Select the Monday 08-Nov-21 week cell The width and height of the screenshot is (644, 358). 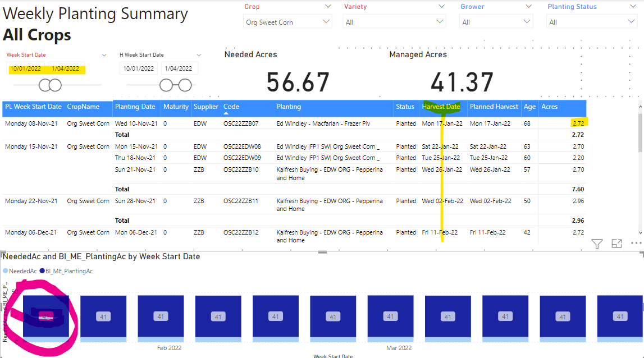[x=31, y=123]
